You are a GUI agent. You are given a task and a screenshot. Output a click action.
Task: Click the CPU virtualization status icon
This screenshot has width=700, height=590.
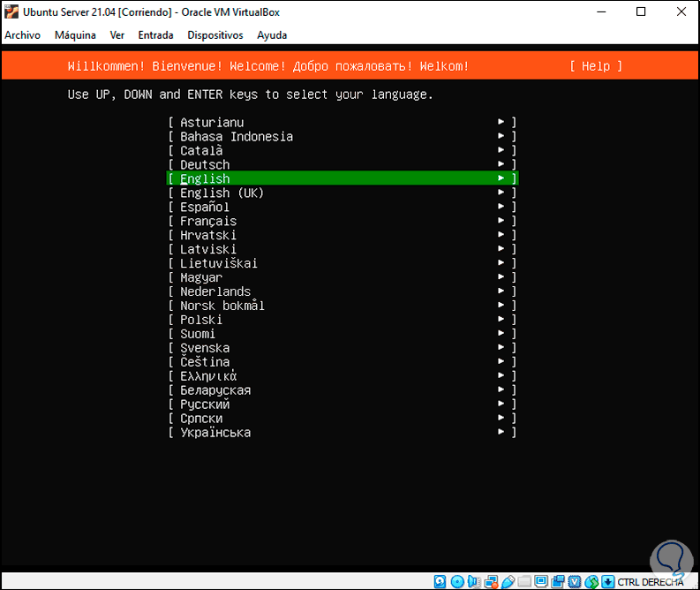[575, 581]
